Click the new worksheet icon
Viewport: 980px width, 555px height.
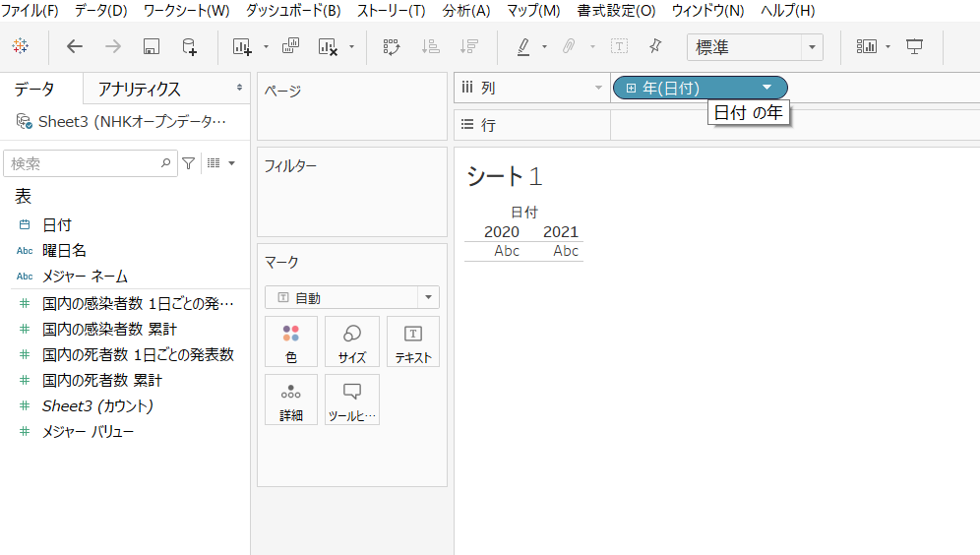pyautogui.click(x=242, y=47)
